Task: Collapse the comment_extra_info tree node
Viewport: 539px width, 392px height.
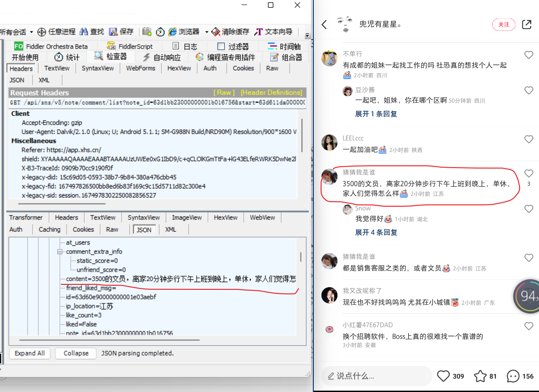Action: tap(60, 252)
